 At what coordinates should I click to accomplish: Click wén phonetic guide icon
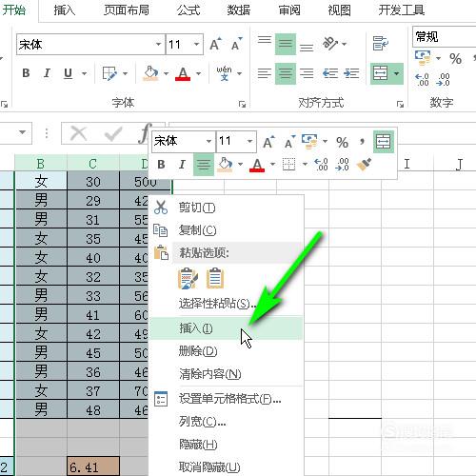coord(224,73)
